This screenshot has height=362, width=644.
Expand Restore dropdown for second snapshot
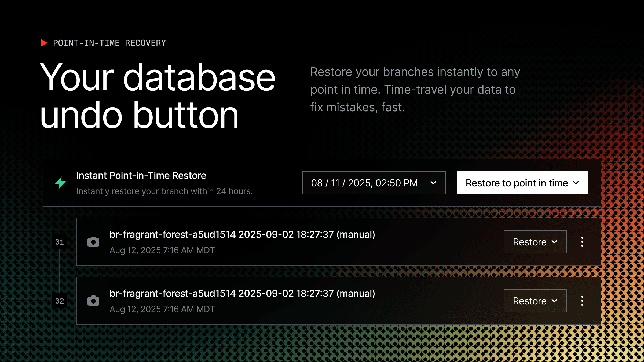pyautogui.click(x=535, y=301)
